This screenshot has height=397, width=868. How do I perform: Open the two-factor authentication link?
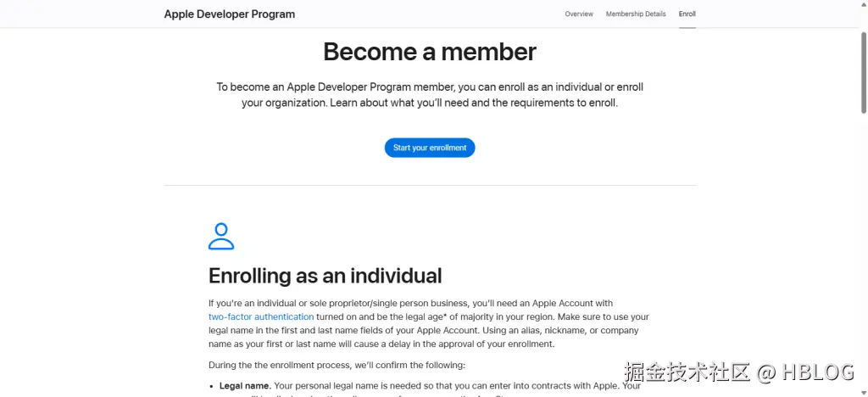261,316
